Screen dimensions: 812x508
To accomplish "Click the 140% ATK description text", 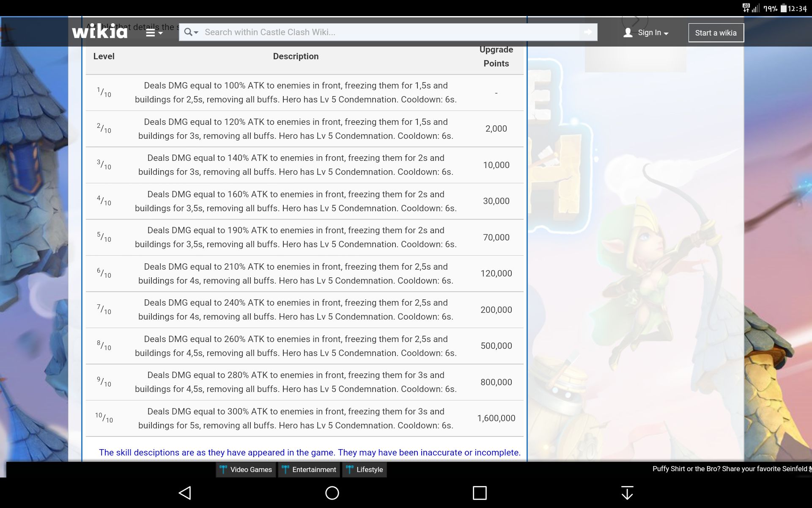I will point(296,165).
